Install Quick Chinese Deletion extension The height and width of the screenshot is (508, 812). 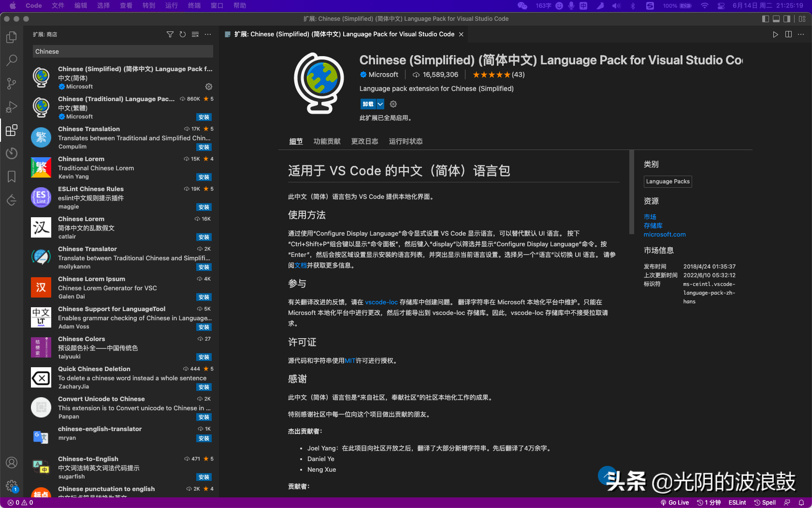pyautogui.click(x=204, y=387)
